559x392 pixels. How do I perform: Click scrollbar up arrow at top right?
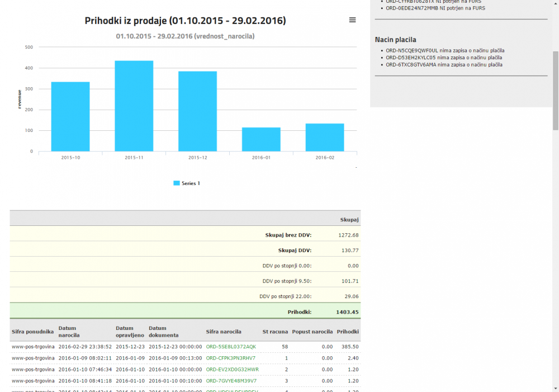555,3
